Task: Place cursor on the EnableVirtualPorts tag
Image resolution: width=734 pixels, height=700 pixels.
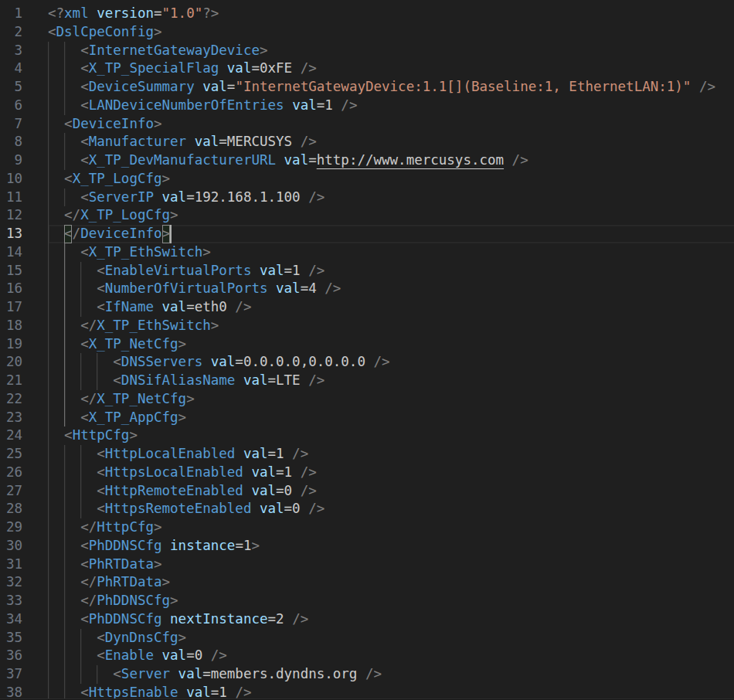Action: click(177, 270)
